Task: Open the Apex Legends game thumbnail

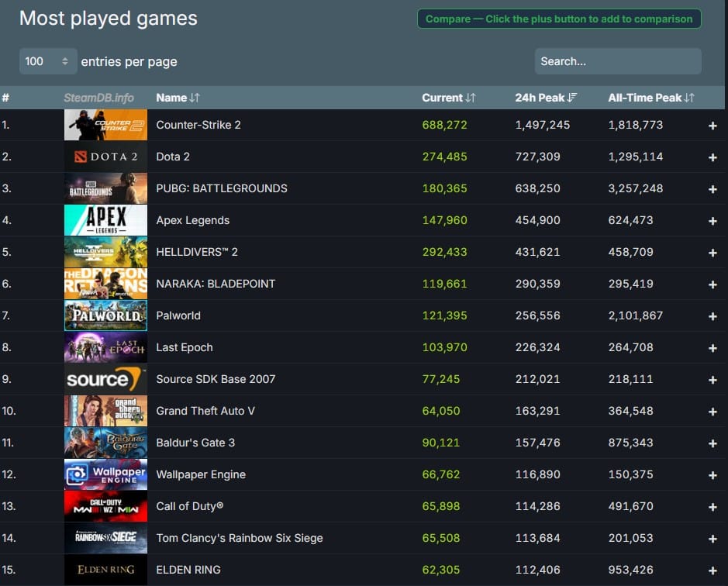Action: click(106, 220)
